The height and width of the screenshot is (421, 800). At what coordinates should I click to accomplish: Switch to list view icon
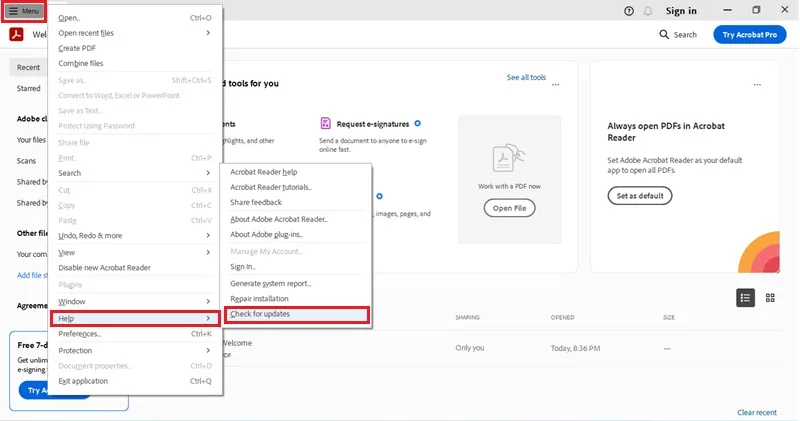pyautogui.click(x=745, y=298)
